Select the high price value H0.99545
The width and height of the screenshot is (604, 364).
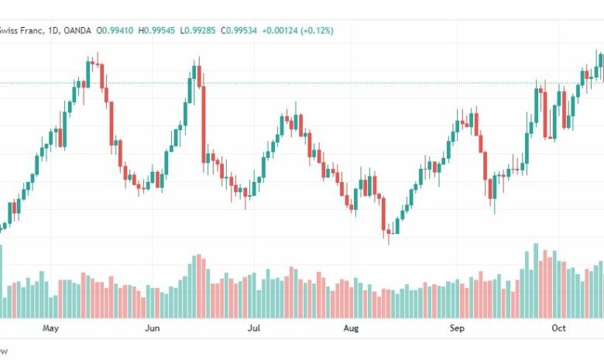click(156, 30)
